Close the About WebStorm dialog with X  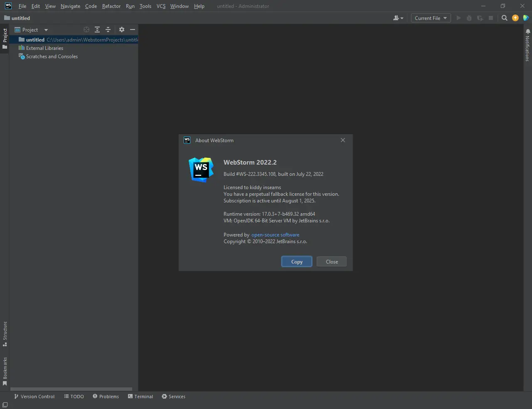[x=343, y=140]
